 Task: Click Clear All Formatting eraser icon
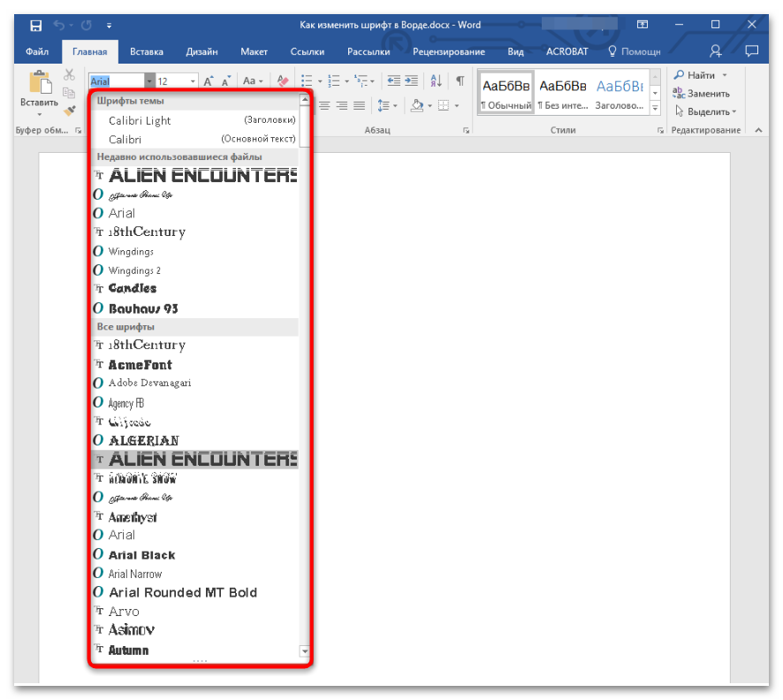coord(283,81)
